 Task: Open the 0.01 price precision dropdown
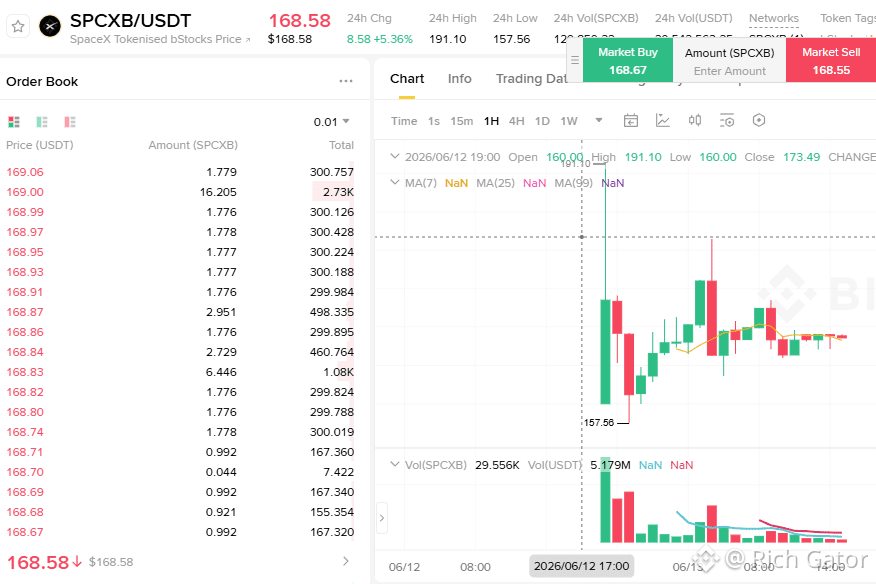(x=331, y=122)
